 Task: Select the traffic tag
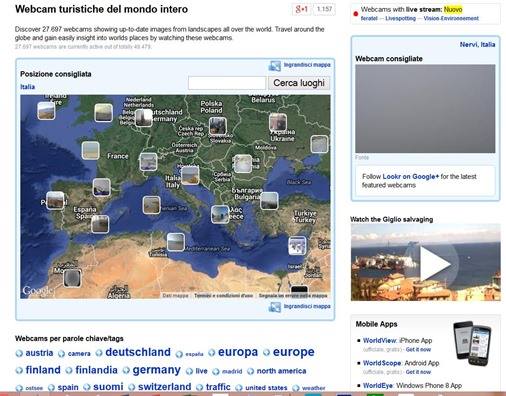218,387
